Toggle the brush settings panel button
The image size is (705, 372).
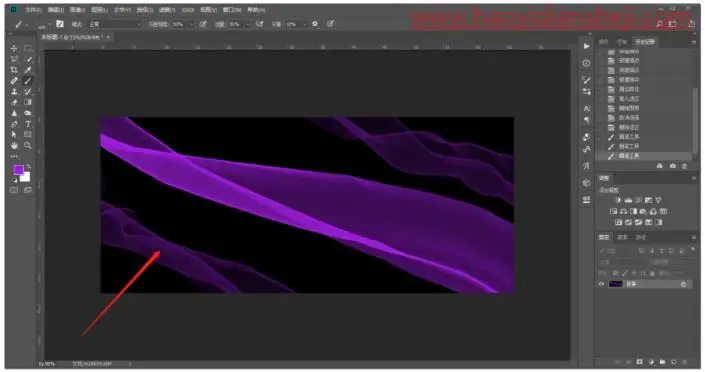(60, 24)
